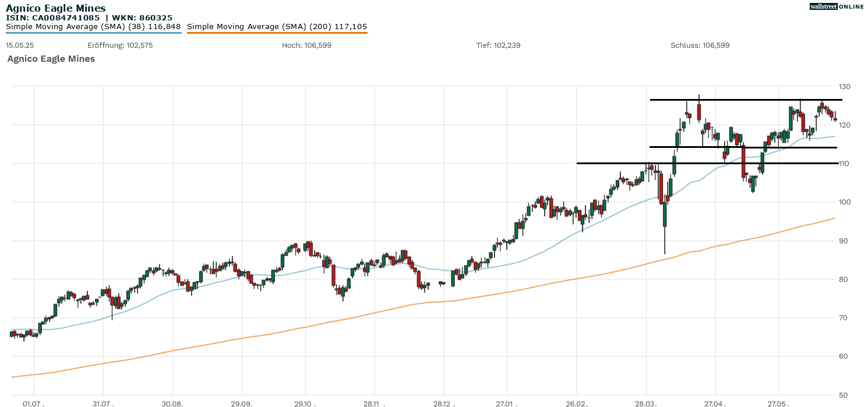Screen dimensions: 868x407
Task: Click the Agnico Eagle Mines page title
Action: click(x=56, y=8)
